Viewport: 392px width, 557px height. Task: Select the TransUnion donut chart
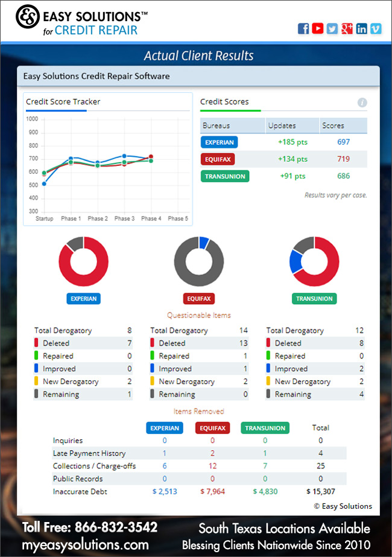(x=314, y=261)
